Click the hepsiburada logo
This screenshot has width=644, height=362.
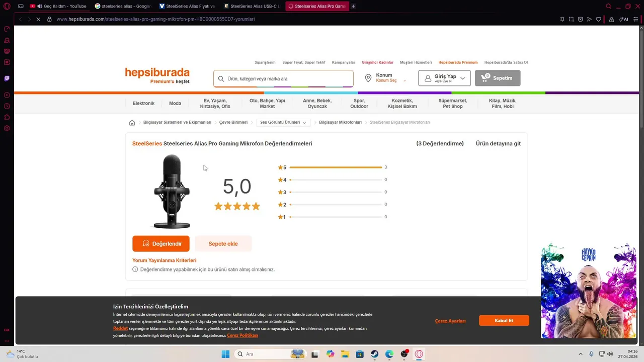pyautogui.click(x=157, y=72)
